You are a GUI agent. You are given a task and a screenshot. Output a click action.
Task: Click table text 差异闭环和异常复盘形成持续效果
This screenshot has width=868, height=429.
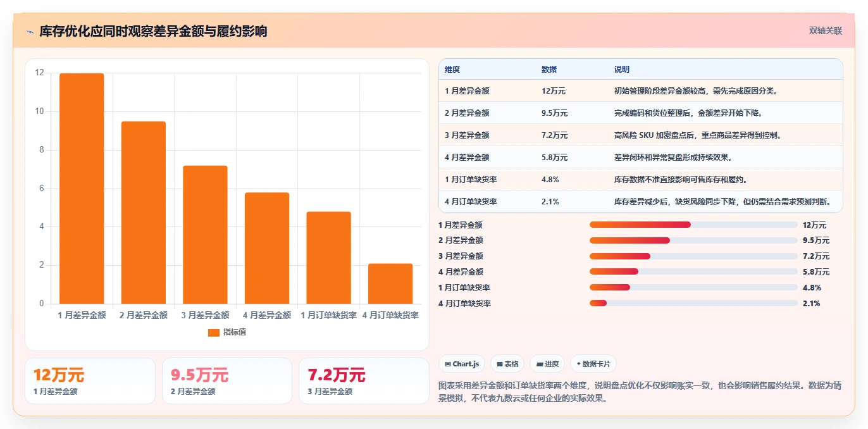(674, 158)
